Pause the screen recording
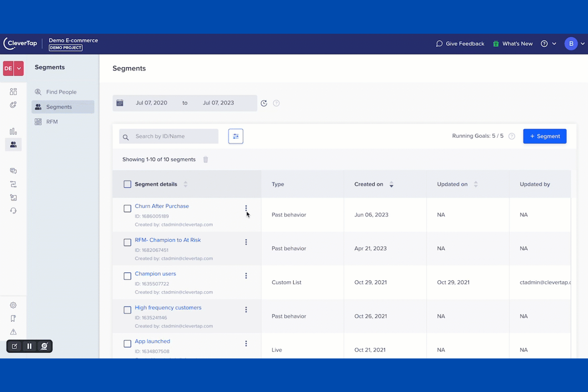Image resolution: width=588 pixels, height=392 pixels. pyautogui.click(x=29, y=346)
